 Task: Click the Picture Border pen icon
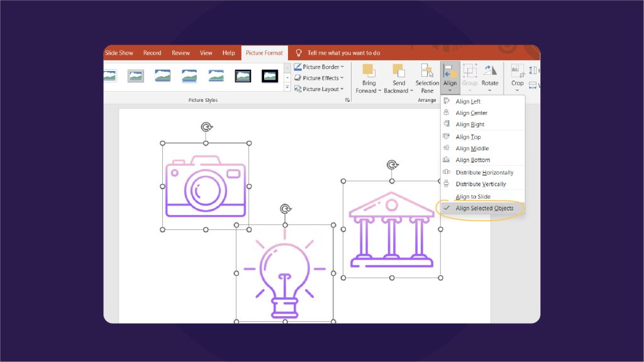[x=297, y=67]
